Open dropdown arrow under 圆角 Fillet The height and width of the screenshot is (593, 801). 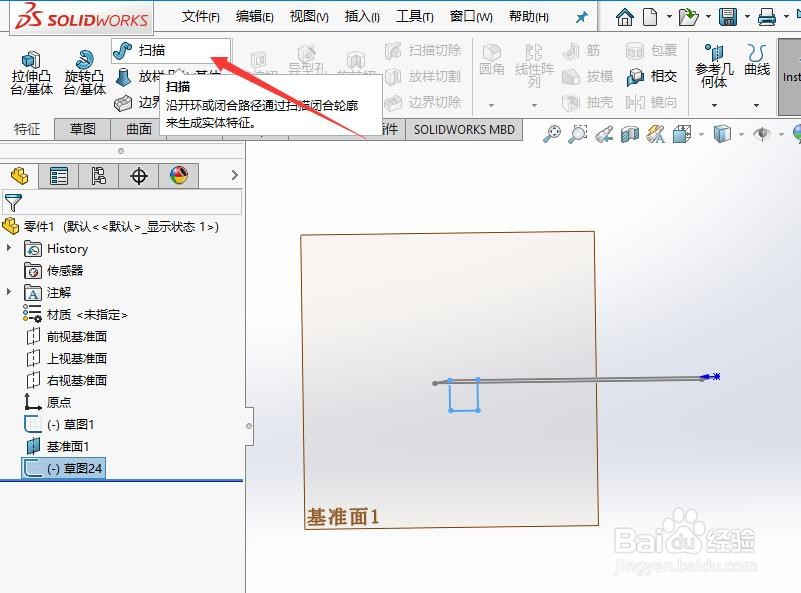[491, 105]
